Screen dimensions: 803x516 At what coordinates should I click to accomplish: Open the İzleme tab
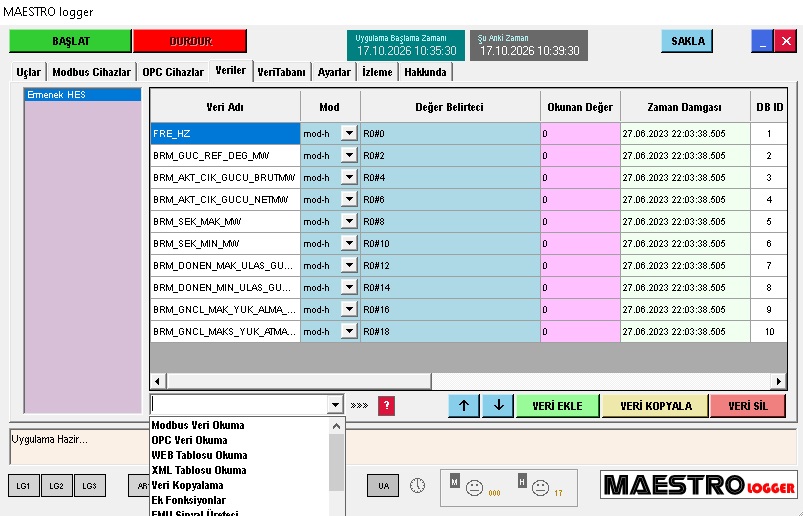(x=377, y=72)
